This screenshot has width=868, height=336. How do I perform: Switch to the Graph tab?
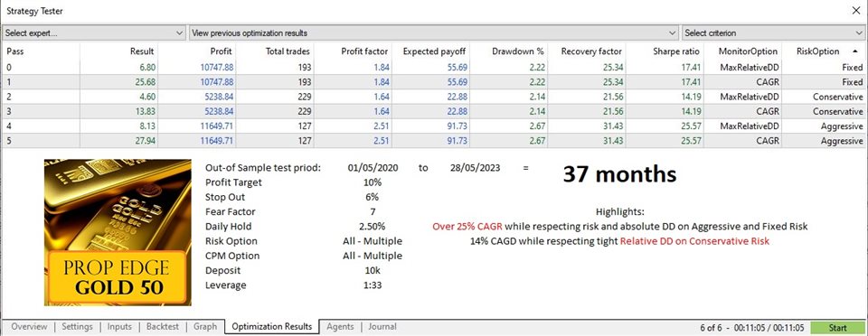click(205, 327)
